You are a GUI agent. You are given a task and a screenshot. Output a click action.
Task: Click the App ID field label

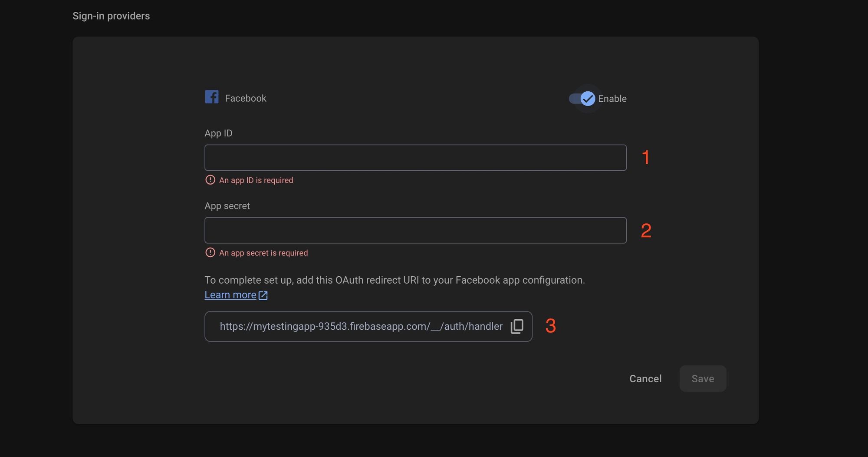point(218,133)
